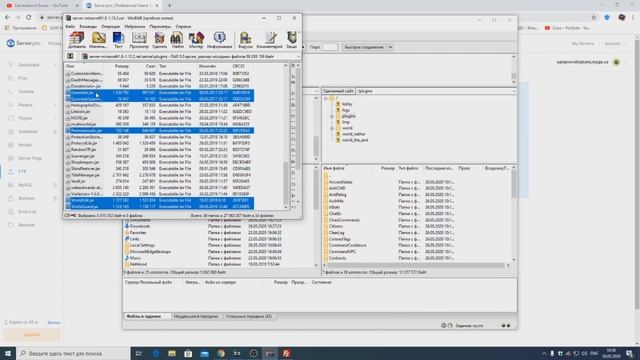640x360 pixels.
Task: Click the Извлечь (Extract) icon in WinRAR
Action: [98, 40]
